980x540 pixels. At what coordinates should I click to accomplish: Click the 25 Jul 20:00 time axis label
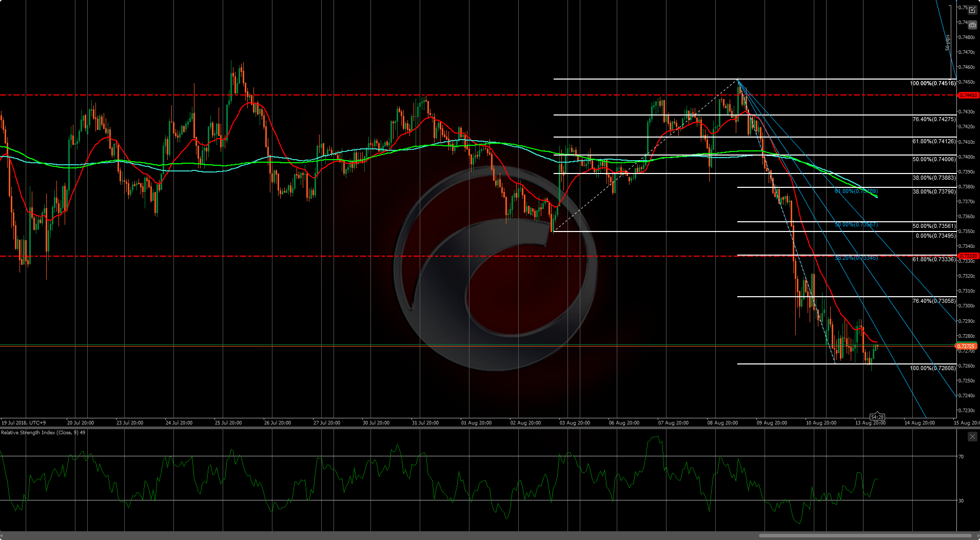coord(228,423)
